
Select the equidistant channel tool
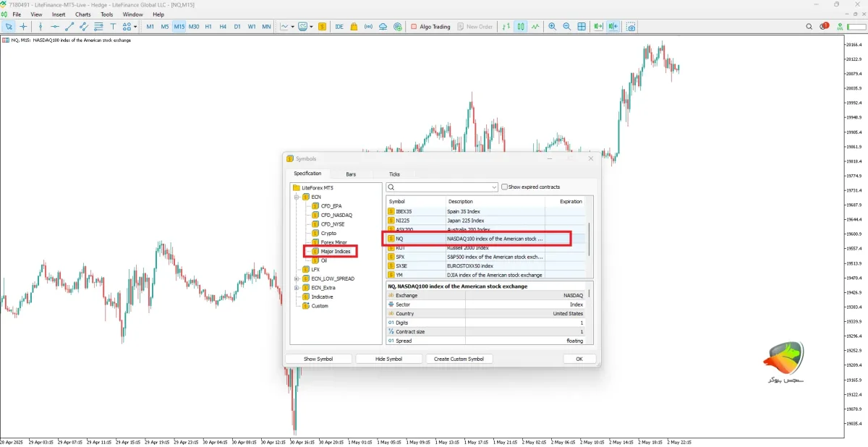coord(84,27)
